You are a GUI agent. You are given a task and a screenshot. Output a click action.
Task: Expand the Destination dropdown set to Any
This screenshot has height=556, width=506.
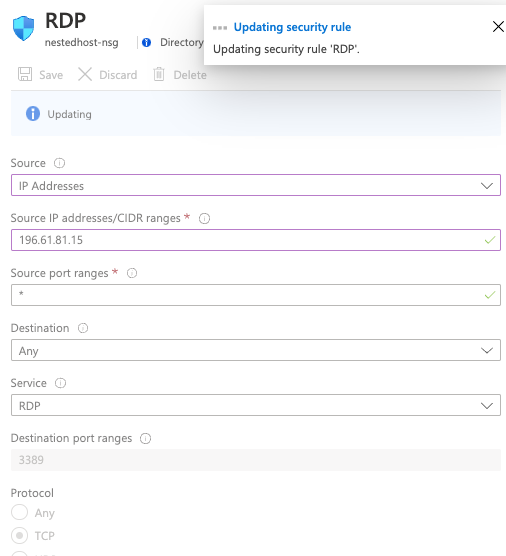[256, 350]
